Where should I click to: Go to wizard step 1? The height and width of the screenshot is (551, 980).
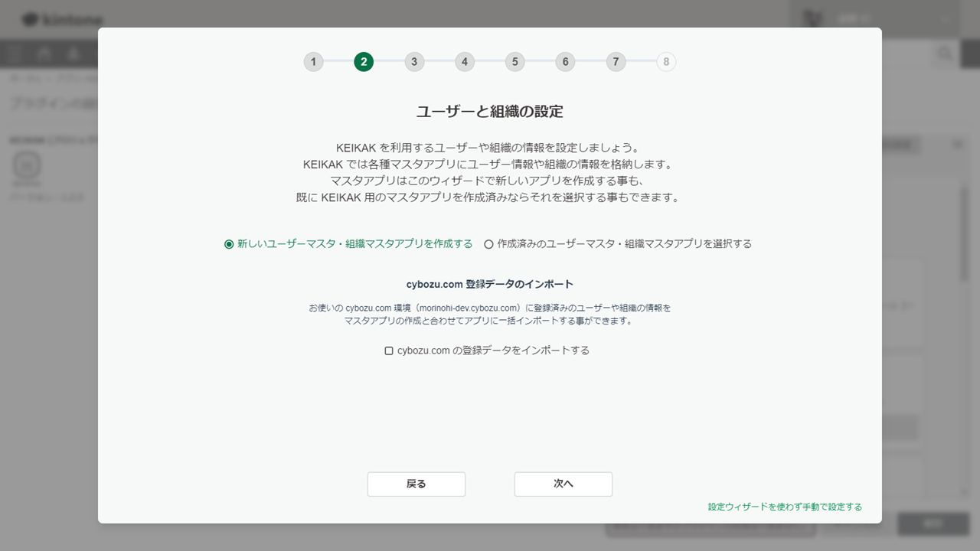[x=313, y=62]
